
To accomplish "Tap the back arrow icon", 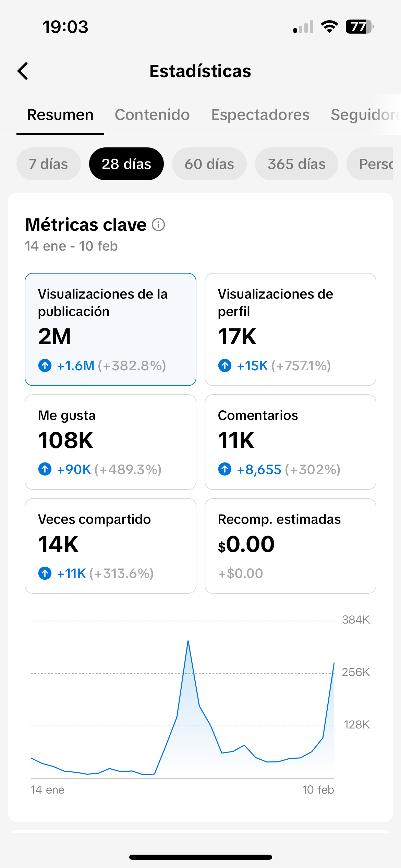I will click(23, 71).
